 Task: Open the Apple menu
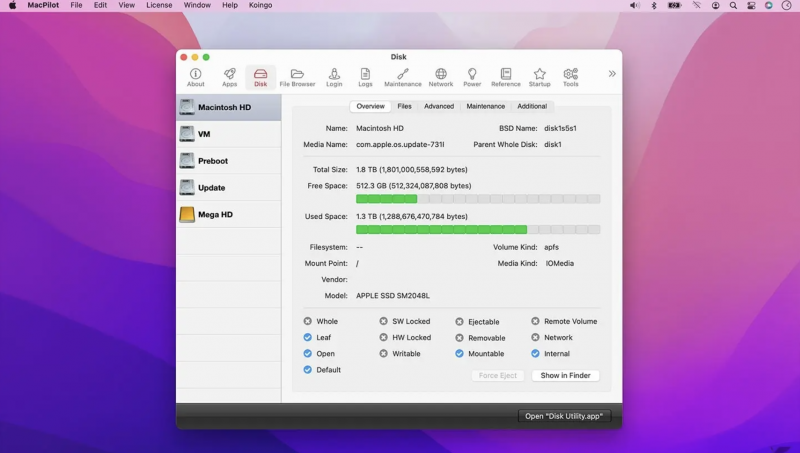(12, 5)
